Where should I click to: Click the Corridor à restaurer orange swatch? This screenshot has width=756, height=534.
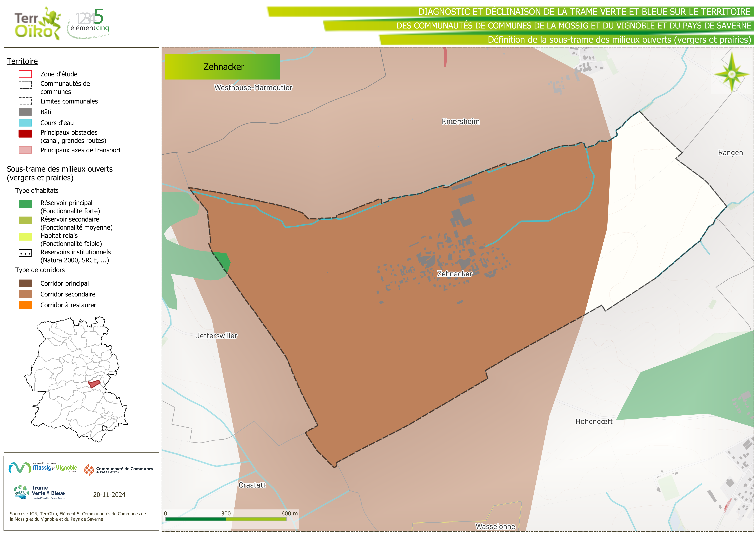coord(25,305)
